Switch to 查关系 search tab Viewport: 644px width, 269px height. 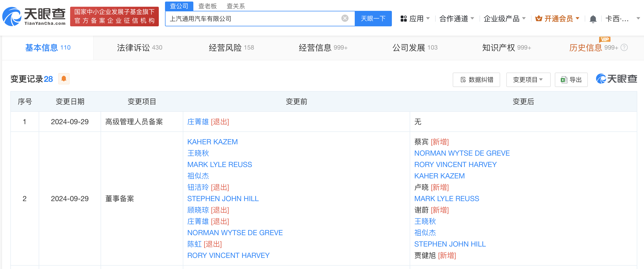(236, 6)
